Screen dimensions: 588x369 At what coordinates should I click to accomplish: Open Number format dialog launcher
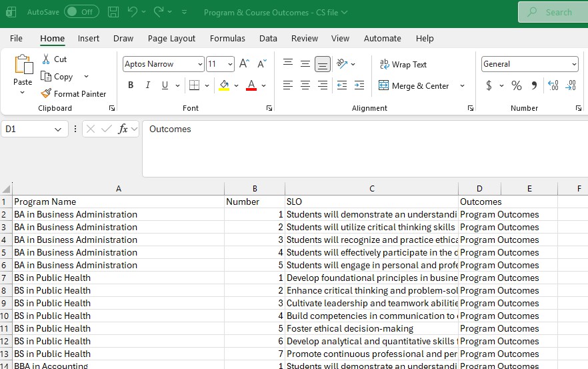point(578,108)
